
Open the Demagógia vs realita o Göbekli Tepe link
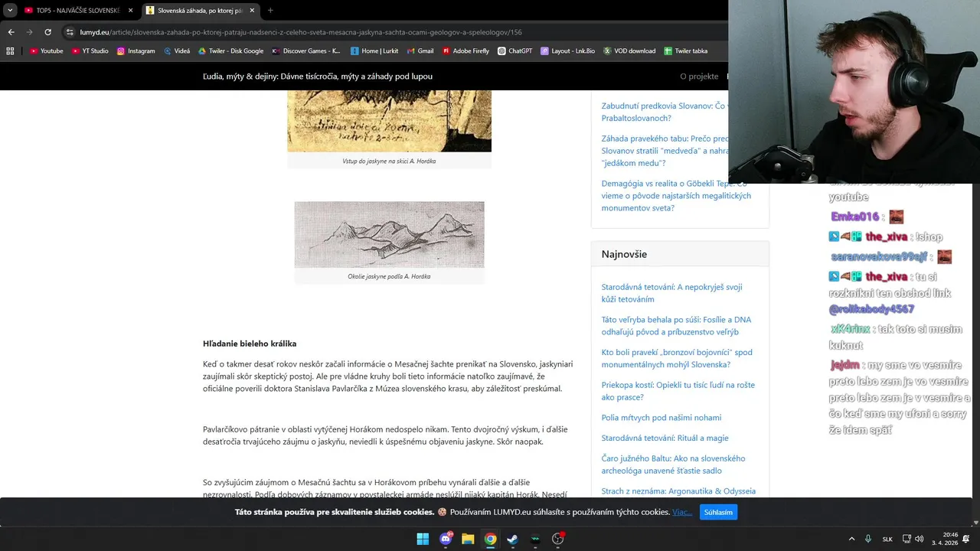click(676, 196)
